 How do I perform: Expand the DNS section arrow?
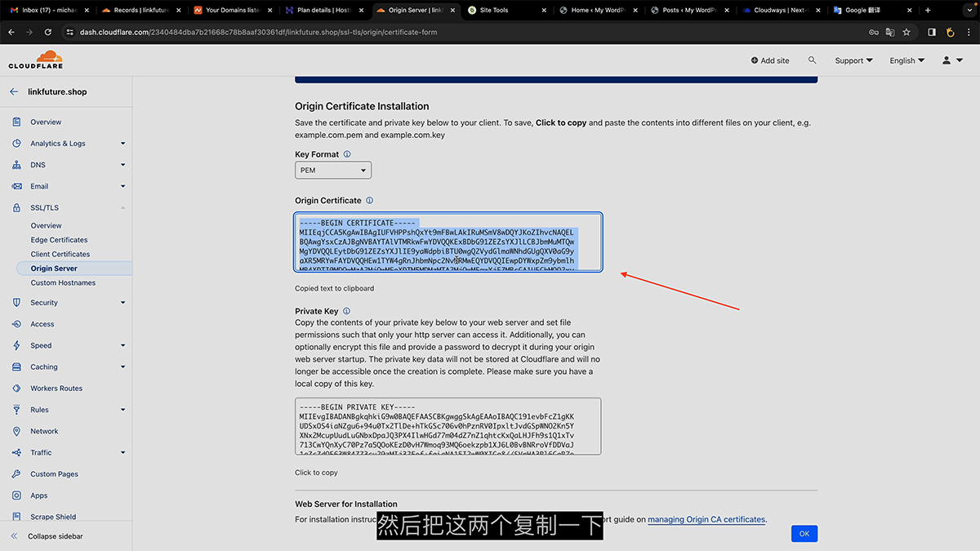point(123,165)
